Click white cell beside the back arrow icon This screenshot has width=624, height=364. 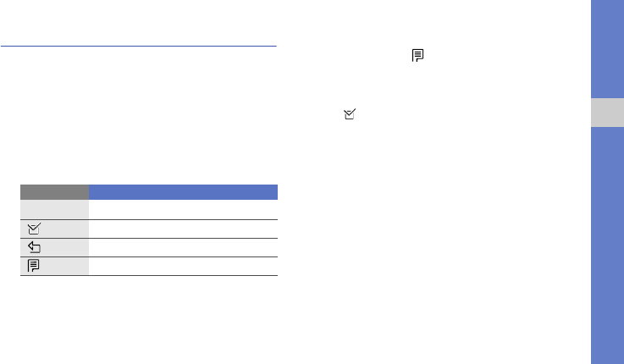183,247
